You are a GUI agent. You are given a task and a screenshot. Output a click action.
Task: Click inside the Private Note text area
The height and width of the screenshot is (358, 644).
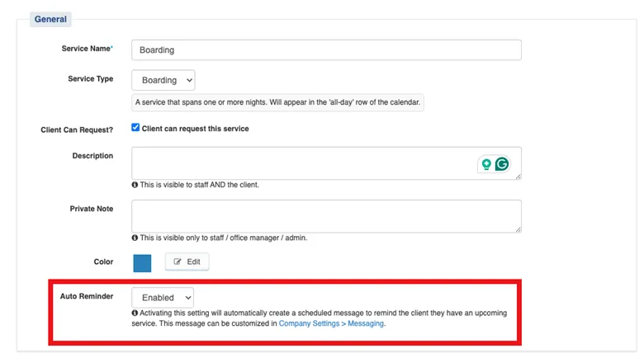(x=326, y=216)
